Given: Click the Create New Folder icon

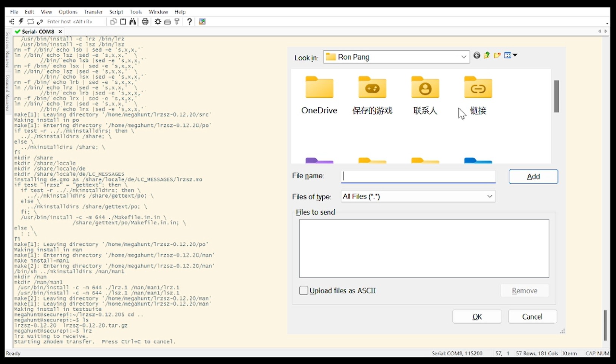Looking at the screenshot, I should coord(497,55).
